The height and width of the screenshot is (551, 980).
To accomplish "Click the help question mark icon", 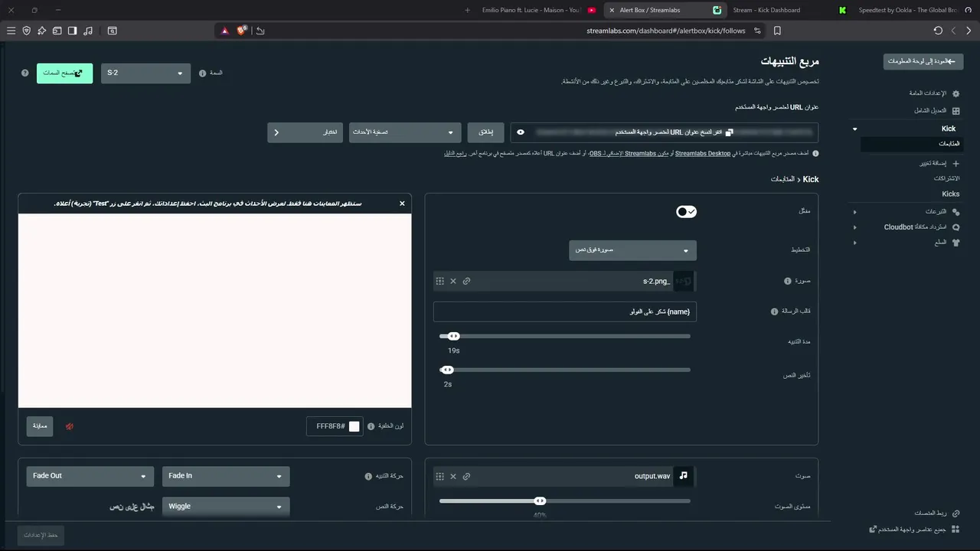I will [25, 73].
